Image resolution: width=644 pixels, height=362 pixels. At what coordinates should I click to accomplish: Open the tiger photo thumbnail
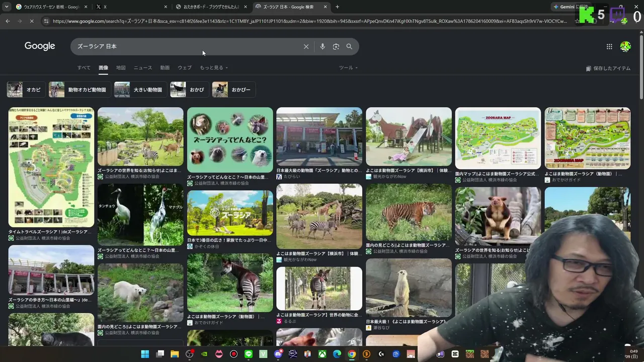click(409, 212)
